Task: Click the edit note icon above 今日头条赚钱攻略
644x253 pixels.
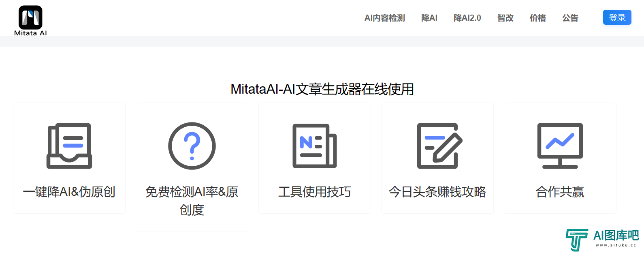Action: click(x=439, y=146)
